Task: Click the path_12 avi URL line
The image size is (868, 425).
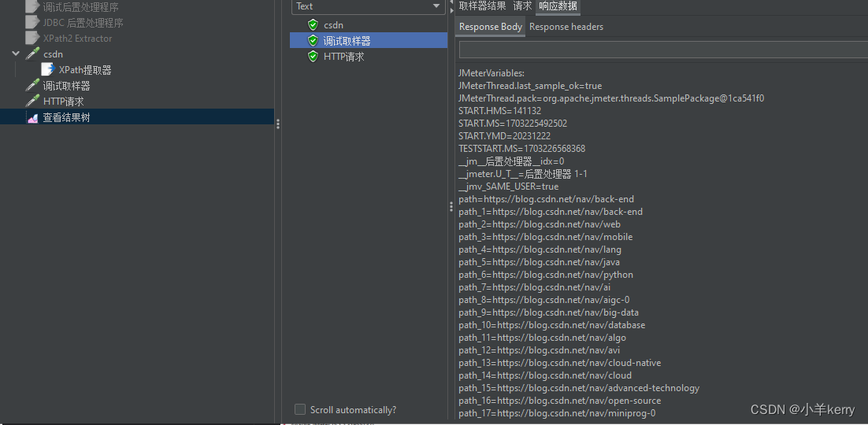Action: tap(540, 350)
